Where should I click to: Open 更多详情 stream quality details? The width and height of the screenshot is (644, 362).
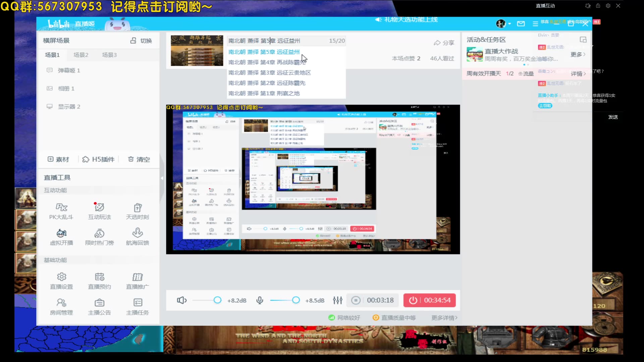click(444, 318)
